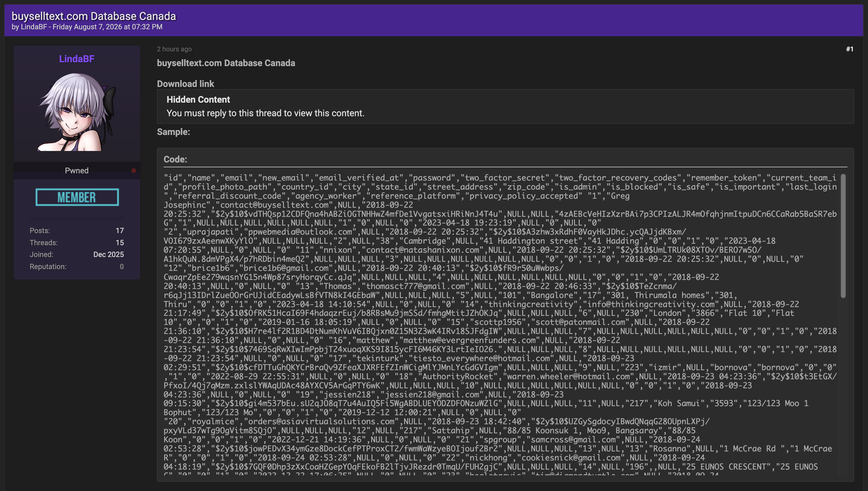Click the Pwned user title
Screen dimensions: 868x491
tap(76, 171)
